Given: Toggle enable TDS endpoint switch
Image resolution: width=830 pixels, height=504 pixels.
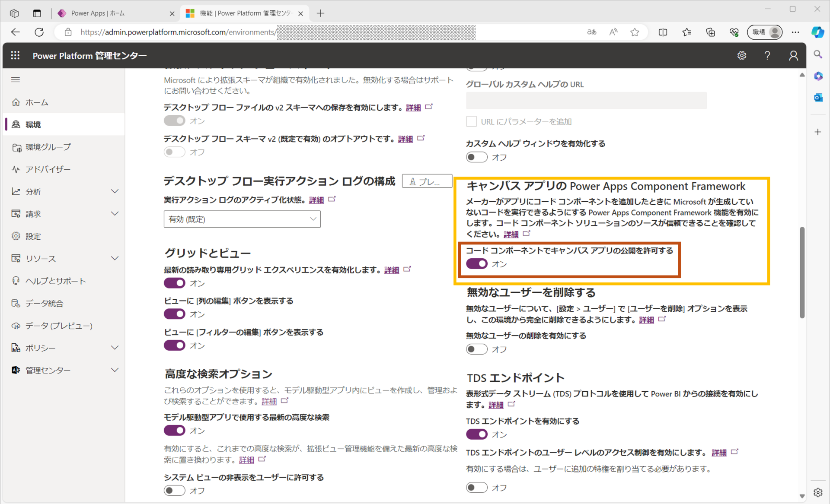Looking at the screenshot, I should tap(476, 434).
